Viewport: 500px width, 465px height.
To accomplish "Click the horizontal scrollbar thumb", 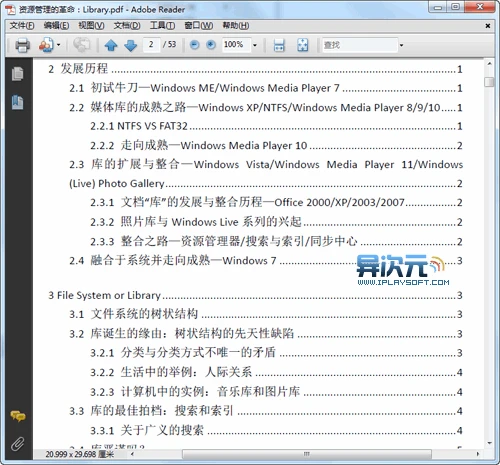I will click(306, 454).
